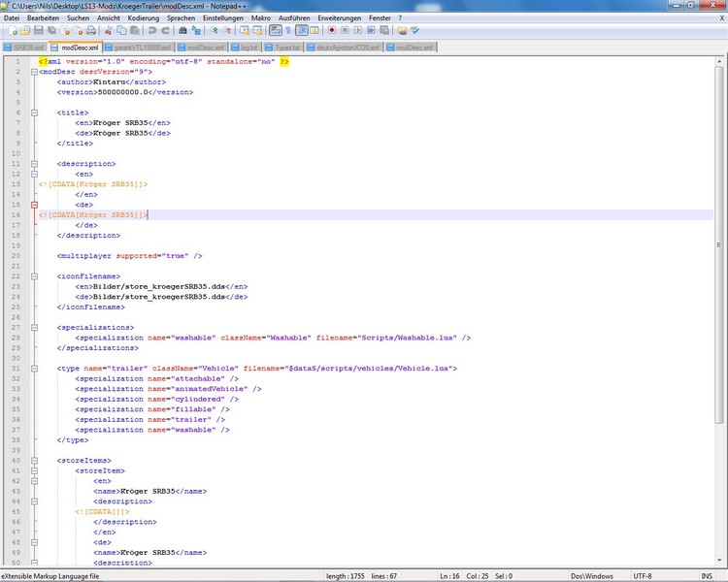Collapse the title block on line 6
This screenshot has height=582, width=728.
pos(34,113)
